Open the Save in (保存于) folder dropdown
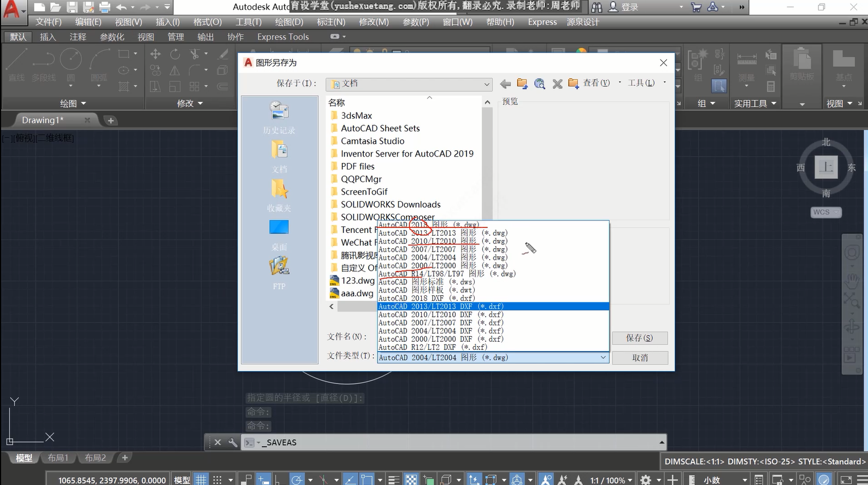Screen dimensions: 868x485 [x=409, y=84]
